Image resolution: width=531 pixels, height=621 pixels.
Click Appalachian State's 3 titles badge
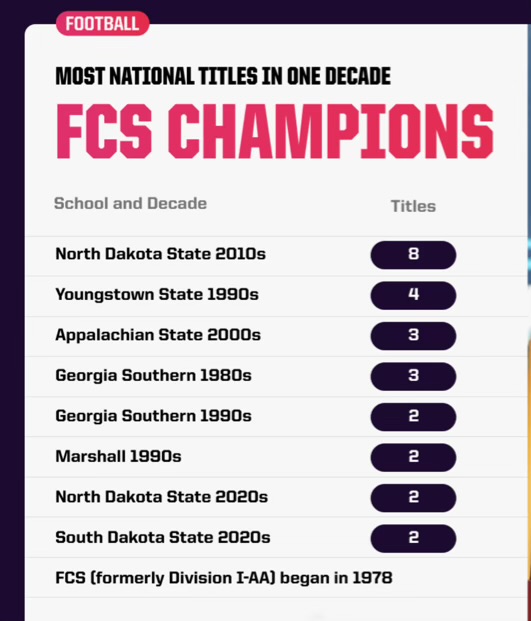click(x=413, y=336)
